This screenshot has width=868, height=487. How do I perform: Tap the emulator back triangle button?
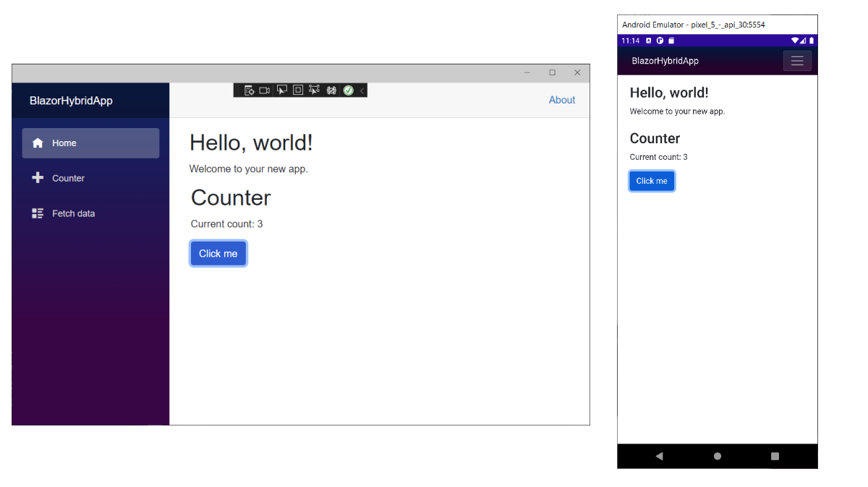coord(659,456)
